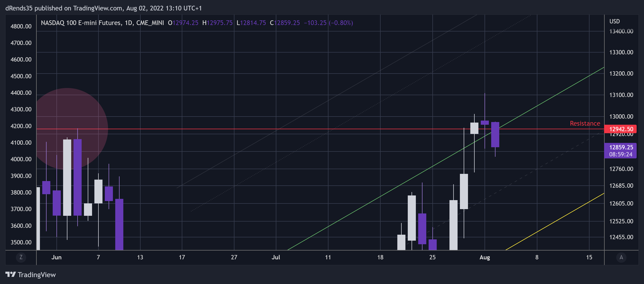Open the TradingView wordmark link
This screenshot has width=644, height=284.
tap(37, 275)
